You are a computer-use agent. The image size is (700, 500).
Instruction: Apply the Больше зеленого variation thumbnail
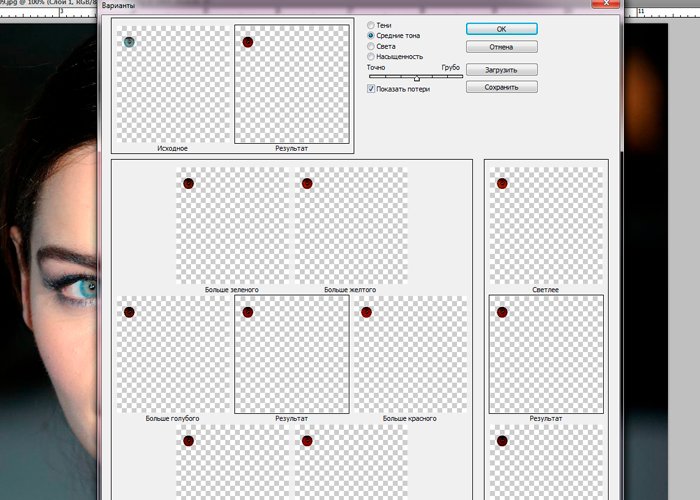(x=232, y=226)
